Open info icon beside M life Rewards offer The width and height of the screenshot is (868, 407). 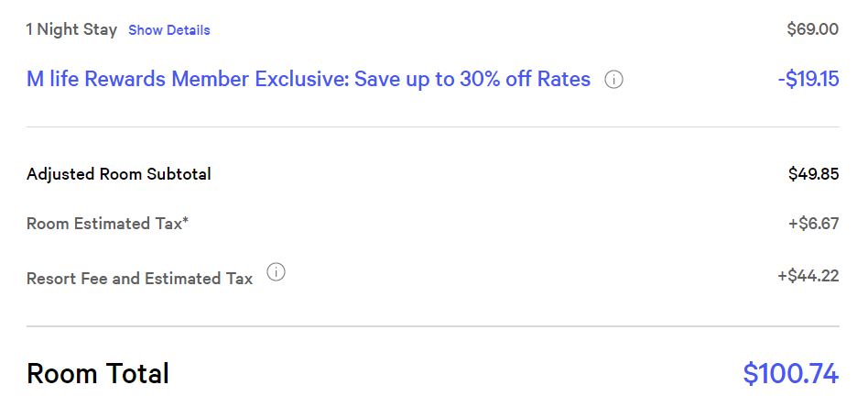[613, 80]
